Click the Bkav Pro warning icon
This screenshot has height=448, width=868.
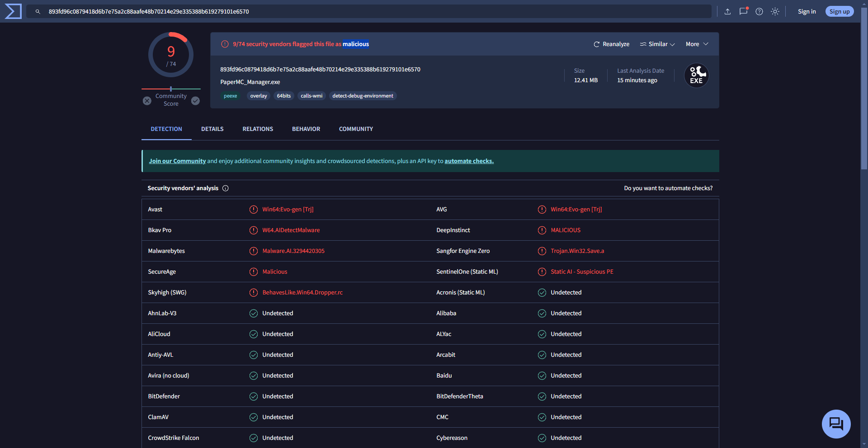pyautogui.click(x=254, y=230)
